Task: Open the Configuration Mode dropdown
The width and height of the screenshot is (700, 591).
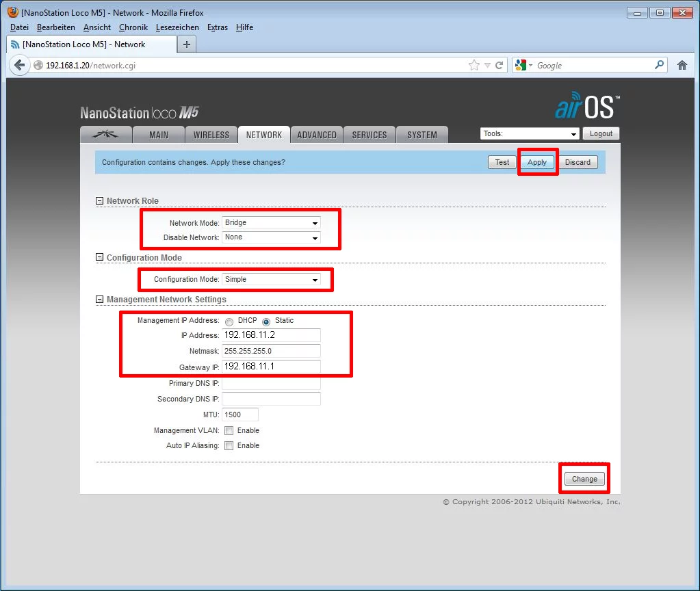Action: click(x=271, y=280)
